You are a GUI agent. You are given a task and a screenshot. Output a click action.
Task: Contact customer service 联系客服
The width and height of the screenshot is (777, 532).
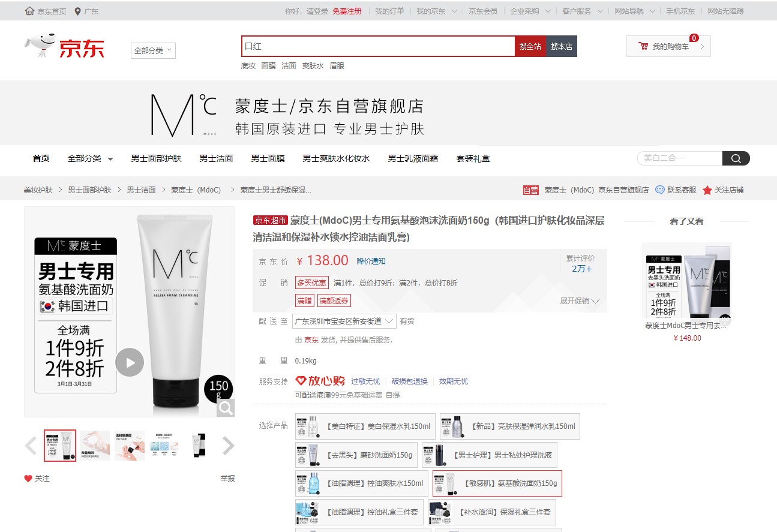[676, 190]
